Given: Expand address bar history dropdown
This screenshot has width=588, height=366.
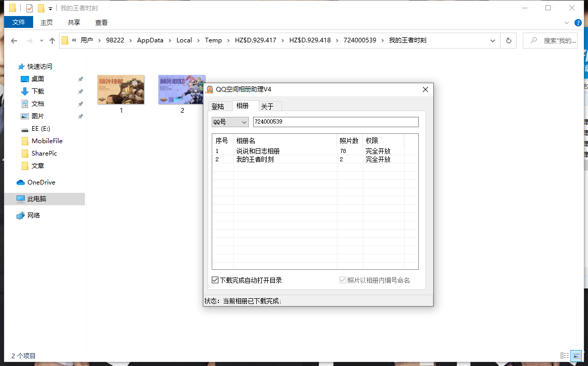Looking at the screenshot, I should click(x=492, y=40).
